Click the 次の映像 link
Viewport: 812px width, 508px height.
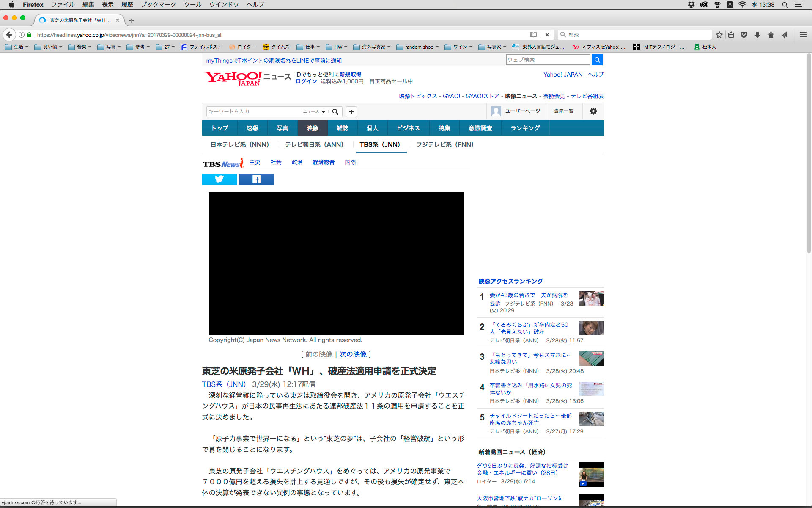[x=353, y=354]
